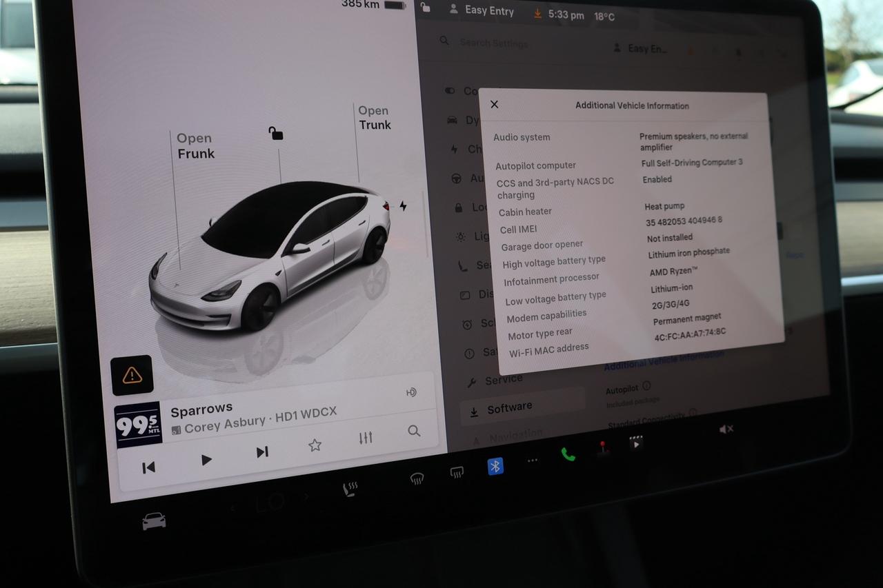Tap the lock icon in top status bar
The height and width of the screenshot is (588, 883).
[x=426, y=8]
